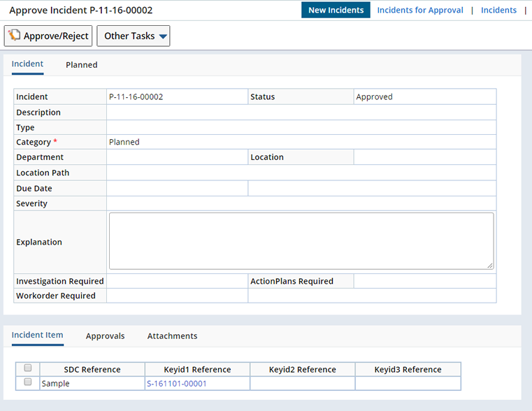Open the Other Tasks dropdown arrow

[x=163, y=36]
